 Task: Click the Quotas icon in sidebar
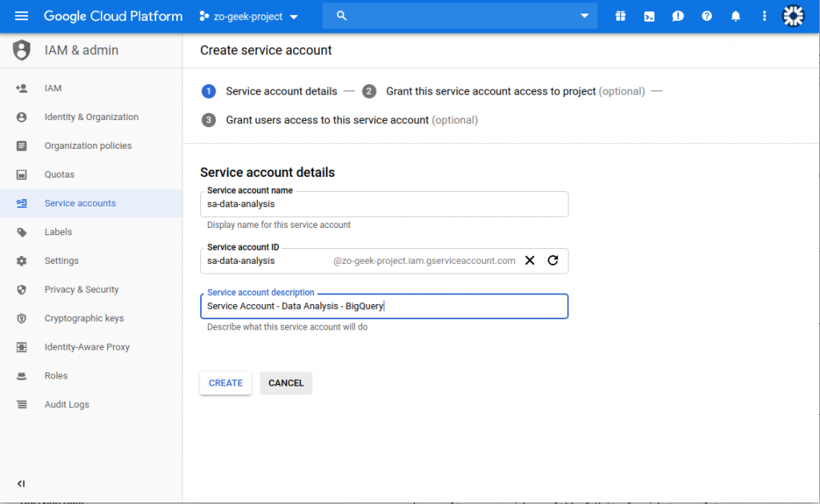pos(22,174)
